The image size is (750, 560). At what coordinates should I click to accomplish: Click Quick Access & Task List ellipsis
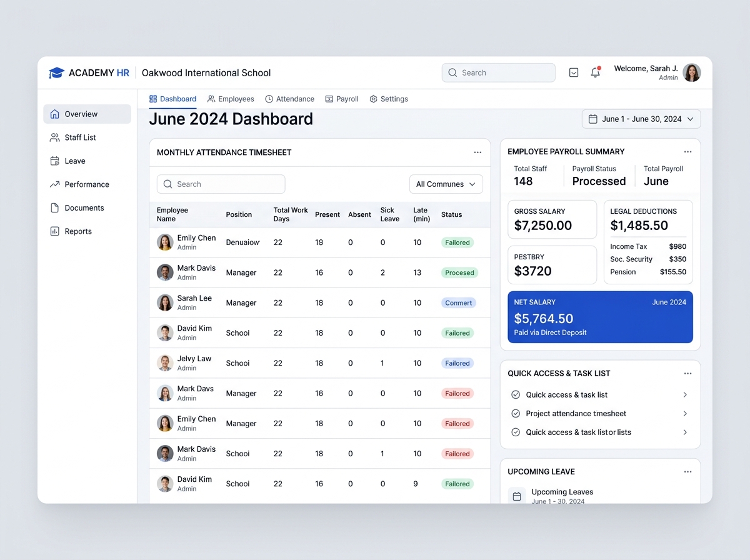pos(687,374)
